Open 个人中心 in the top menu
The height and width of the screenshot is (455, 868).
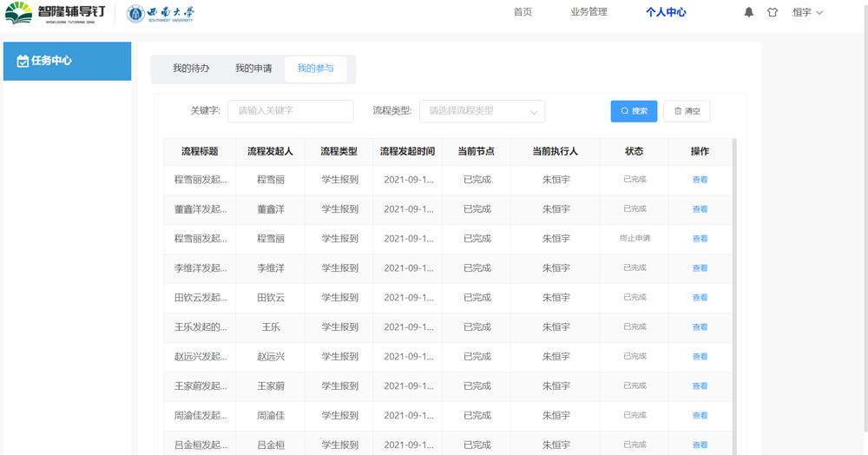coord(666,12)
